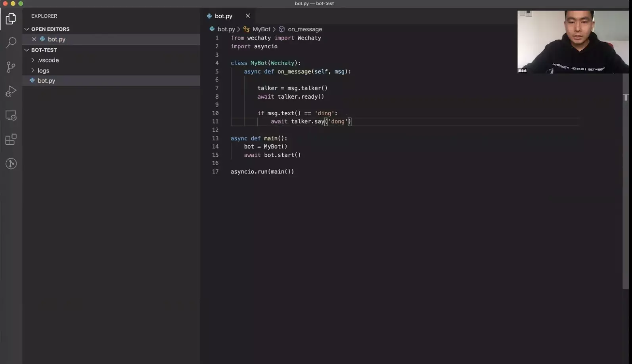Click the bottom activity bar Git history icon
632x364 pixels.
(x=11, y=164)
